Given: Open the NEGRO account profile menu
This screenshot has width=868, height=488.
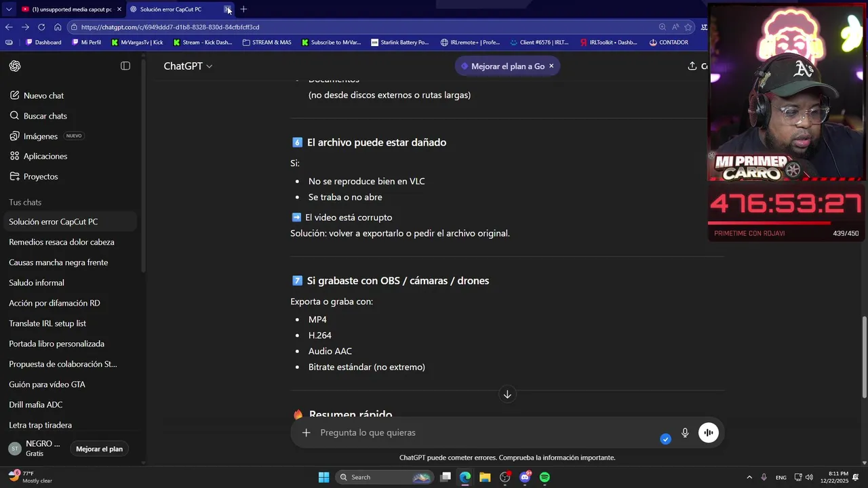Looking at the screenshot, I should coord(35,448).
